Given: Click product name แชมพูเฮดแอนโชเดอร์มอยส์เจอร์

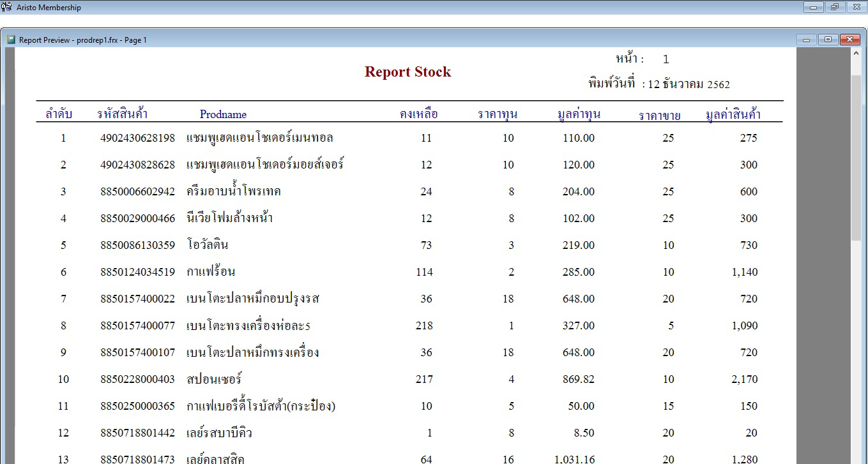Looking at the screenshot, I should click(265, 165).
